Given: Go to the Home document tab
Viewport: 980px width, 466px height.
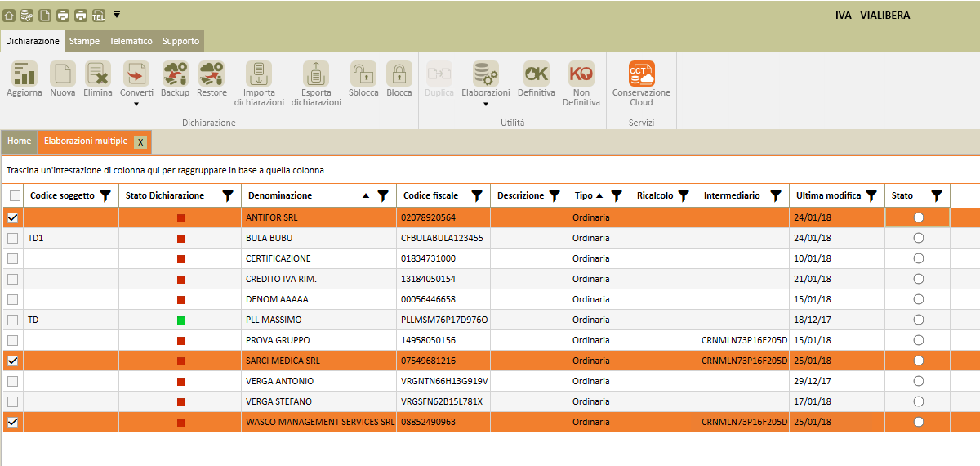Looking at the screenshot, I should click(19, 141).
